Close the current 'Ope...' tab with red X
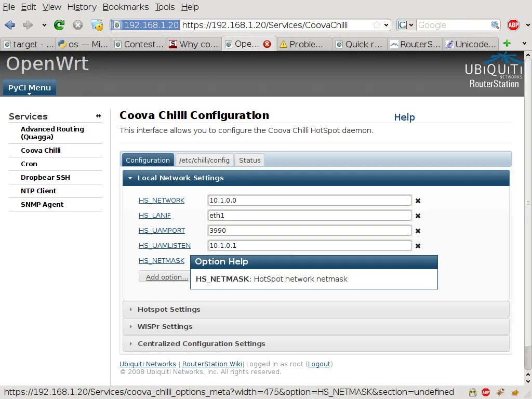The image size is (532, 399). (267, 44)
